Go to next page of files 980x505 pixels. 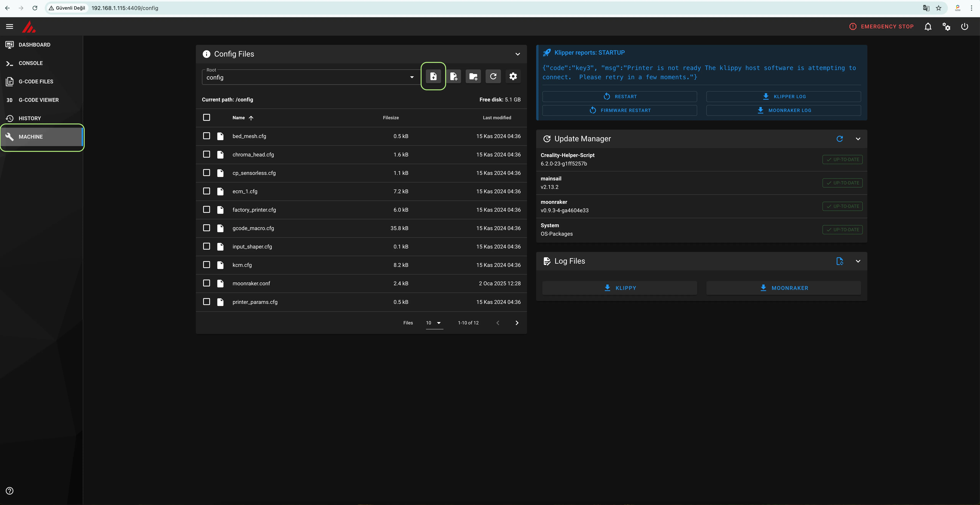(x=517, y=323)
